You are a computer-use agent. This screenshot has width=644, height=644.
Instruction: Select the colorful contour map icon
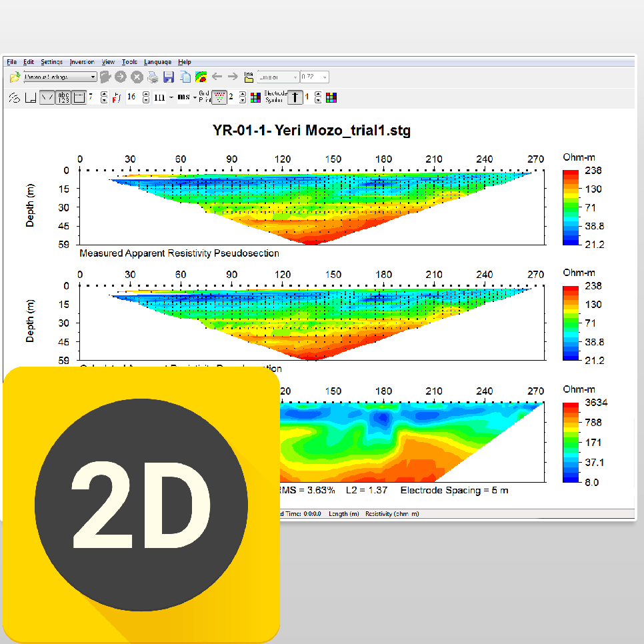point(201,77)
